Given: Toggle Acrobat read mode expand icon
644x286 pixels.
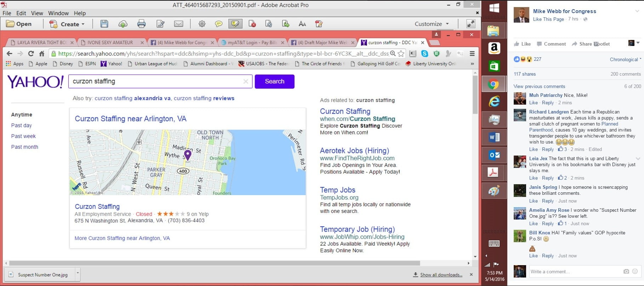Looking at the screenshot, I should [471, 24].
